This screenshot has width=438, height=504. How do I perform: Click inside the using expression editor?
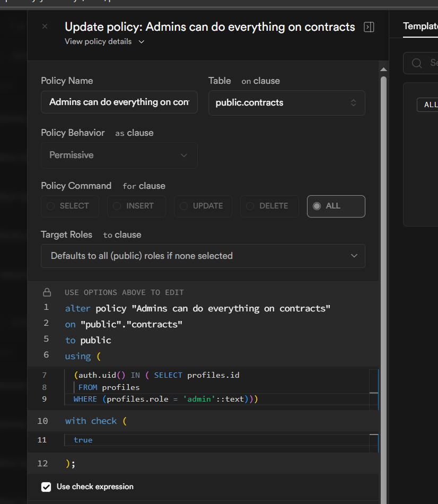(x=212, y=387)
